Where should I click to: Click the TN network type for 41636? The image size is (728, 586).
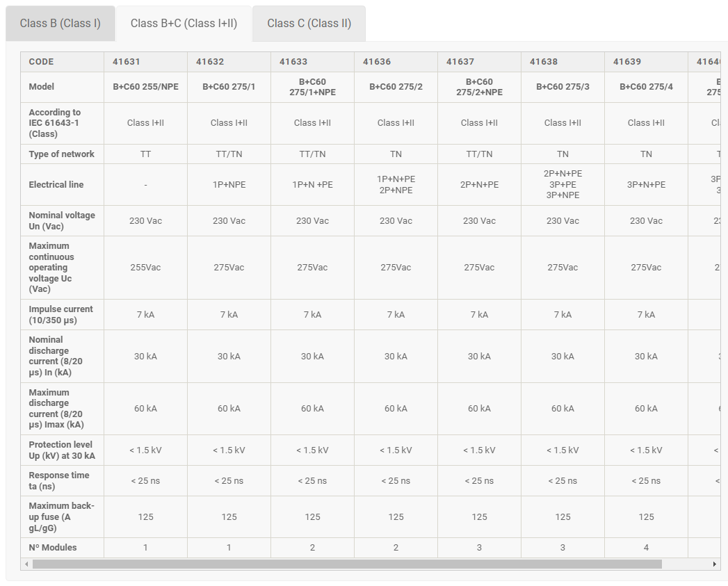click(x=396, y=154)
